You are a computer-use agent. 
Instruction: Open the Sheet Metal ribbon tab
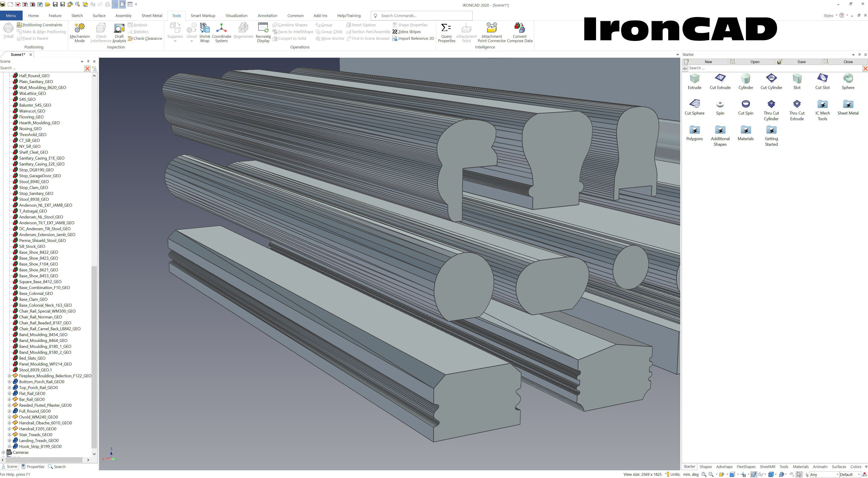tap(152, 15)
